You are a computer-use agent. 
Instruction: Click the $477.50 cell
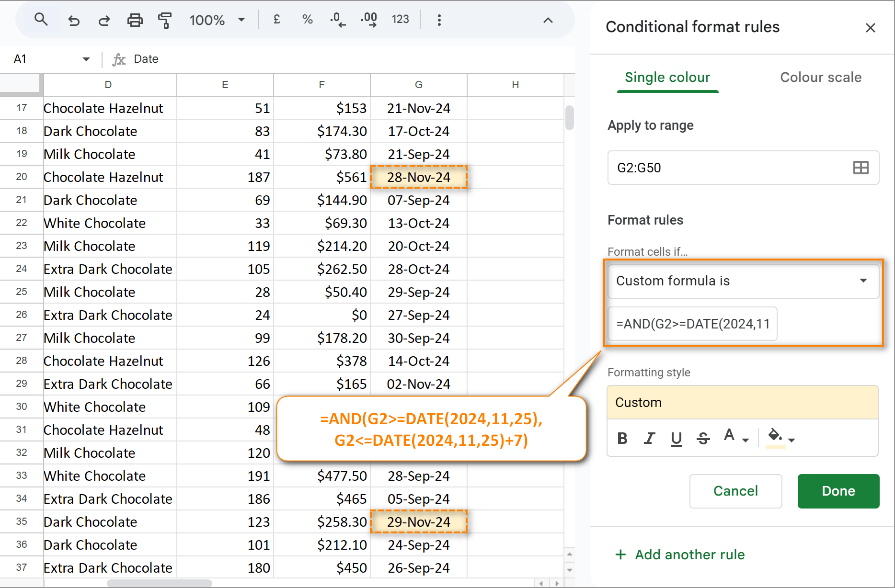[322, 475]
